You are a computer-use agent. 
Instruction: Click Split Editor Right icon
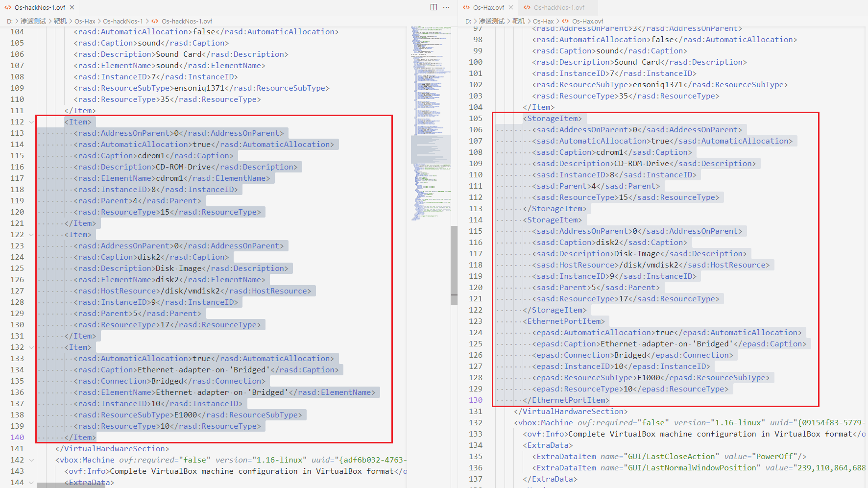click(x=434, y=7)
